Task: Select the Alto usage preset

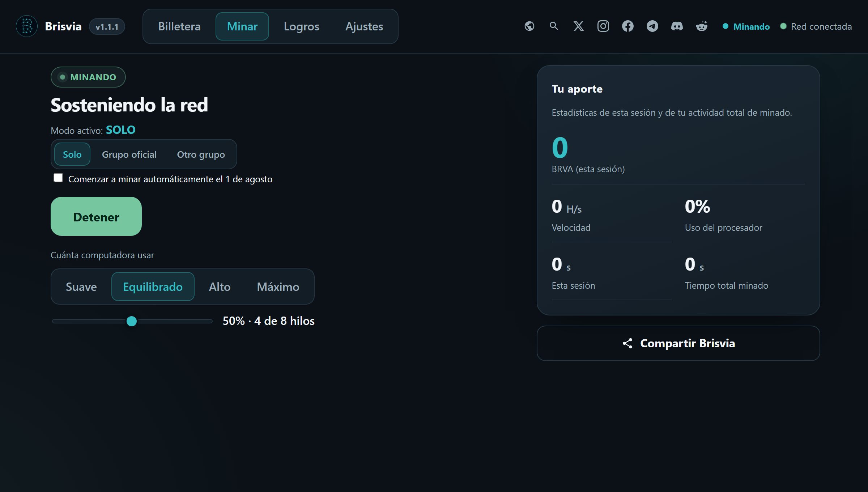Action: [220, 287]
